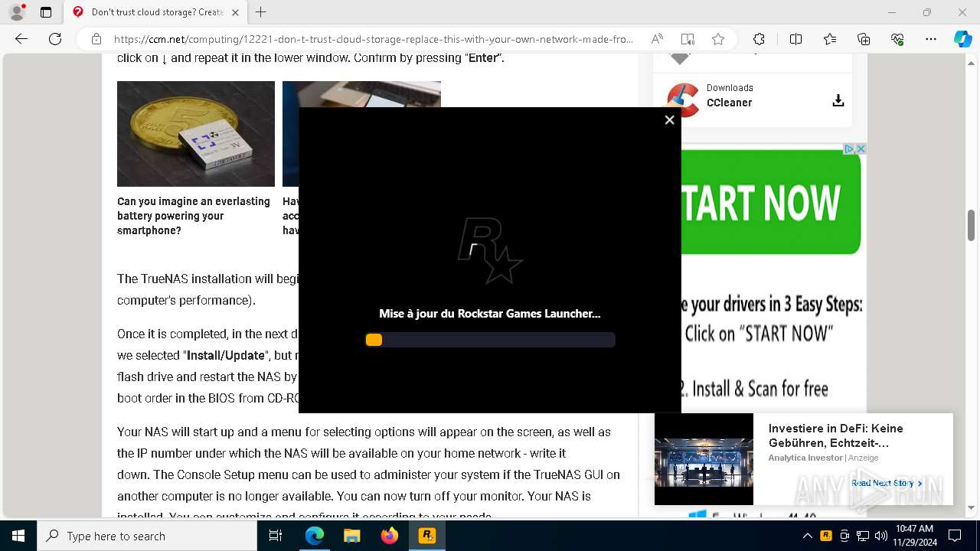Open the ad info icon on banner
This screenshot has height=551, width=980.
pyautogui.click(x=849, y=148)
